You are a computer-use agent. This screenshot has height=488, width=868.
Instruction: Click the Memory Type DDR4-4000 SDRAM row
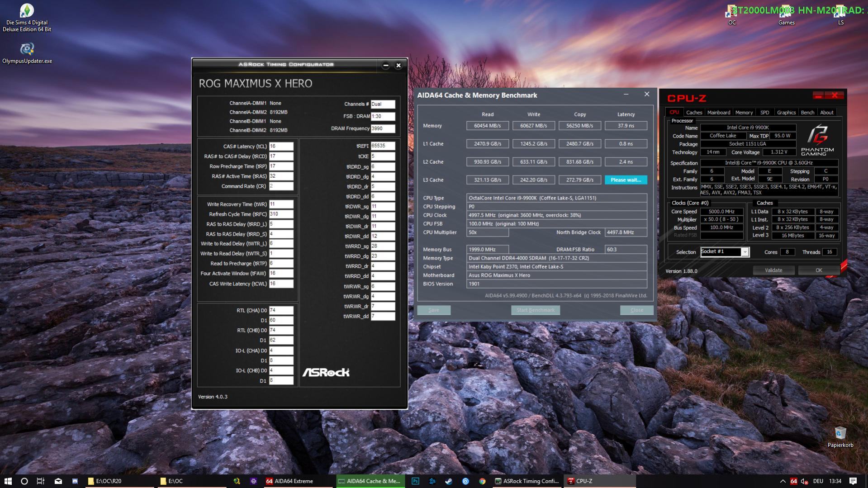tap(557, 258)
